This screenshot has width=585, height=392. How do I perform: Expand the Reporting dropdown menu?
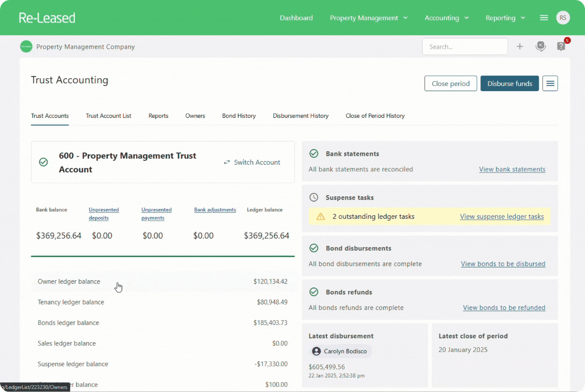coord(505,18)
